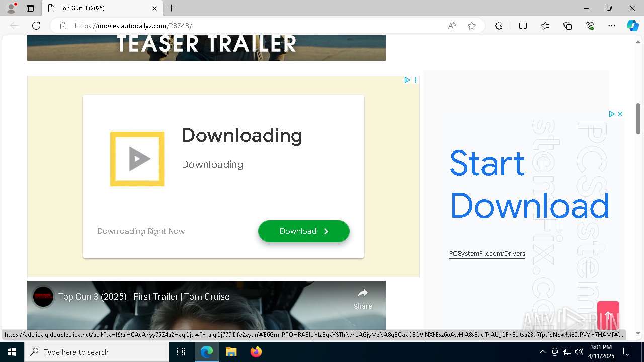644x362 pixels.
Task: View site information lock icon
Action: tap(63, 26)
